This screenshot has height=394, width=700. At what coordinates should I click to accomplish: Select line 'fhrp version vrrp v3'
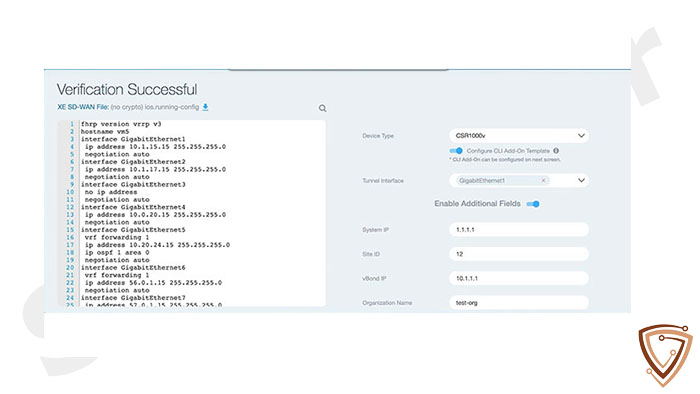pyautogui.click(x=121, y=124)
